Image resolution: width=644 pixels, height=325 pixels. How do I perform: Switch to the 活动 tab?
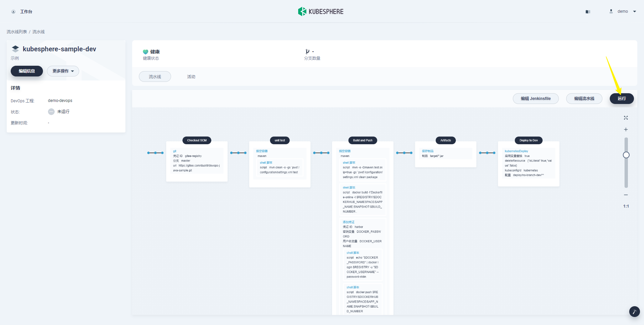[x=191, y=77]
